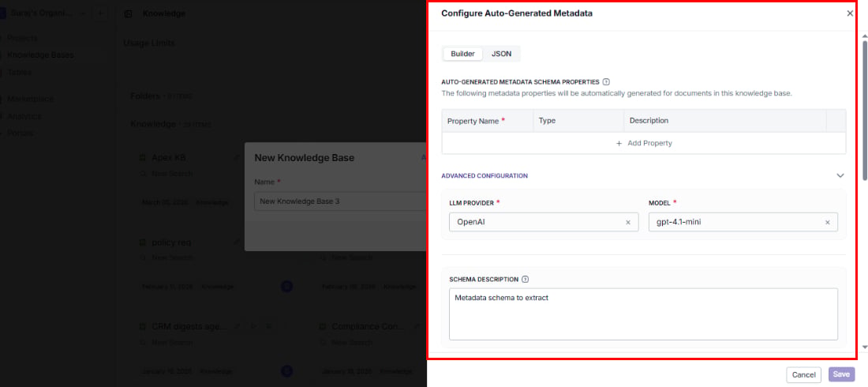868x387 pixels.
Task: Open the policy req knowledge card
Action: [171, 242]
